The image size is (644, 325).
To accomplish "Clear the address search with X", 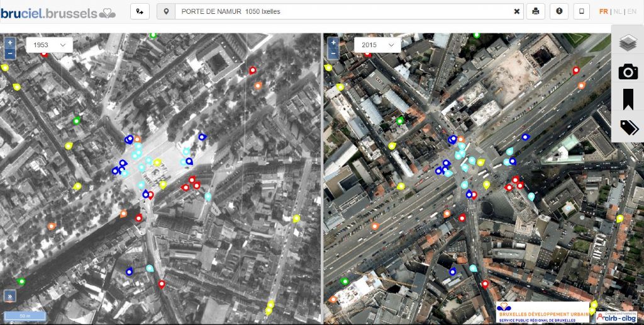I will click(x=517, y=11).
